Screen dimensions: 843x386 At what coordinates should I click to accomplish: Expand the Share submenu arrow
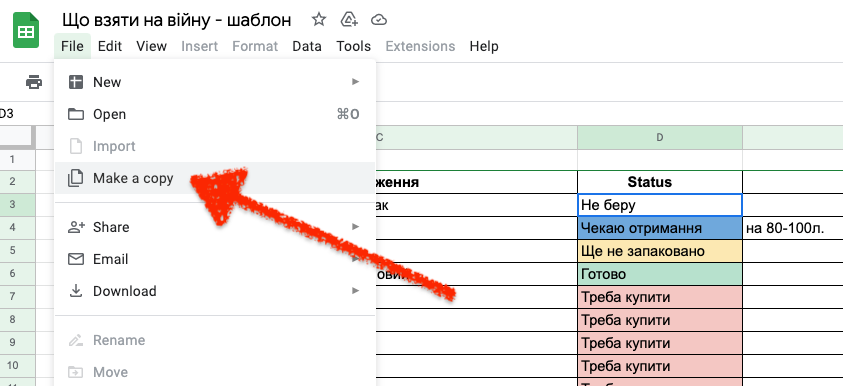click(x=355, y=227)
